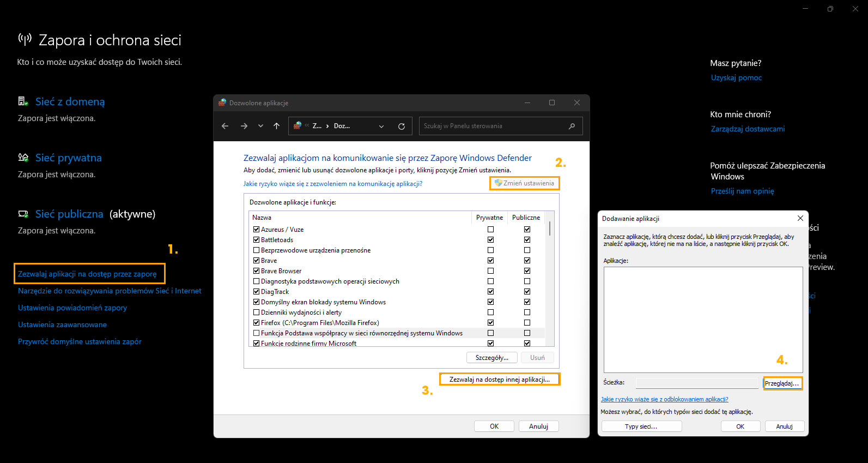Image resolution: width=868 pixels, height=463 pixels.
Task: Open link about risk of allowing app communication
Action: click(332, 184)
